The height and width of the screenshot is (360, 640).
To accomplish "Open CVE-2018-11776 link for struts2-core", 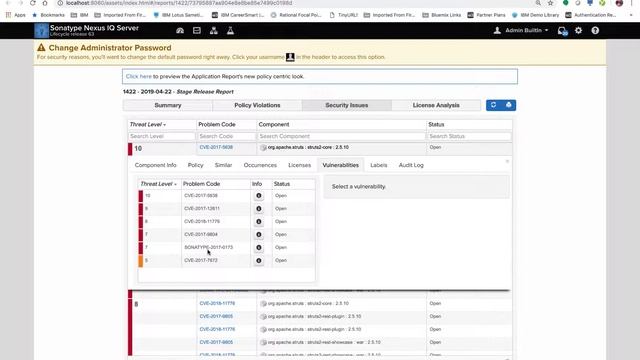I will (217, 304).
